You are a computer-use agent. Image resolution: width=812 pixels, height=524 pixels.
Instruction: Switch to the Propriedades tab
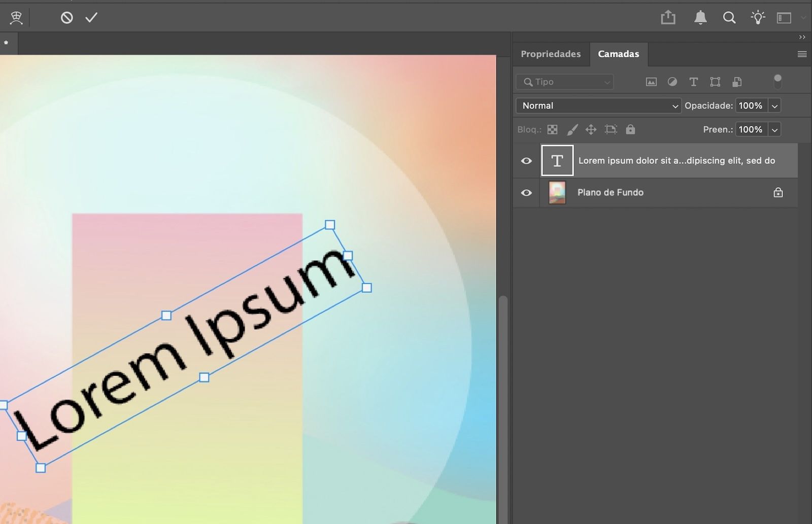click(551, 54)
